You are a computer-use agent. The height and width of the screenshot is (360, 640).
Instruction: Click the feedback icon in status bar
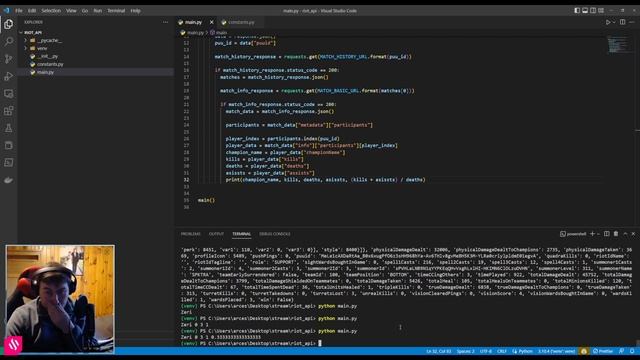(622, 351)
